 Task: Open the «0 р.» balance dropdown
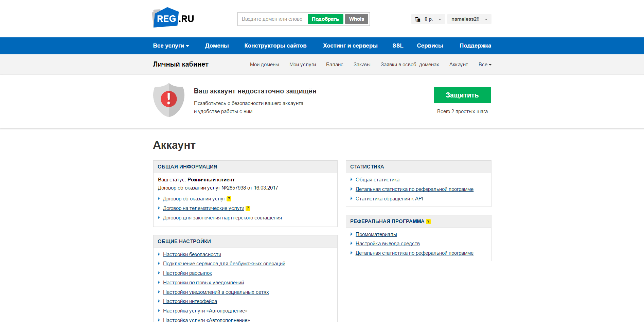pos(428,19)
